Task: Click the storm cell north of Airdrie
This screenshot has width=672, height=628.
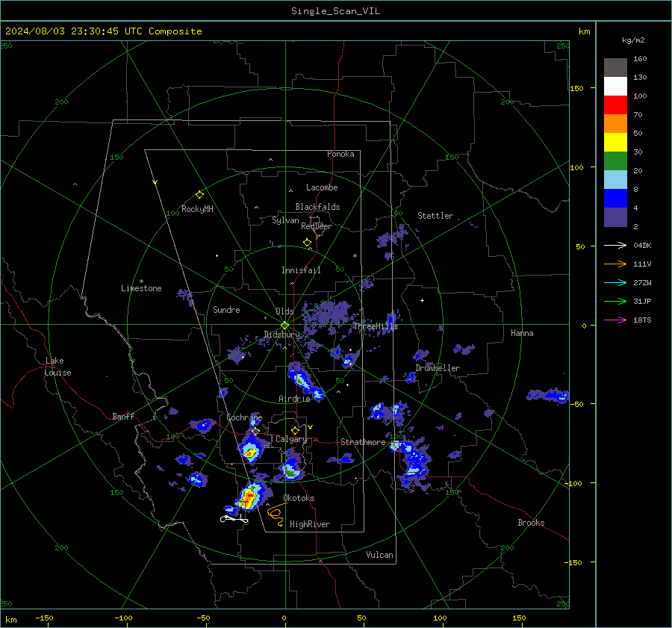Action: 305,381
